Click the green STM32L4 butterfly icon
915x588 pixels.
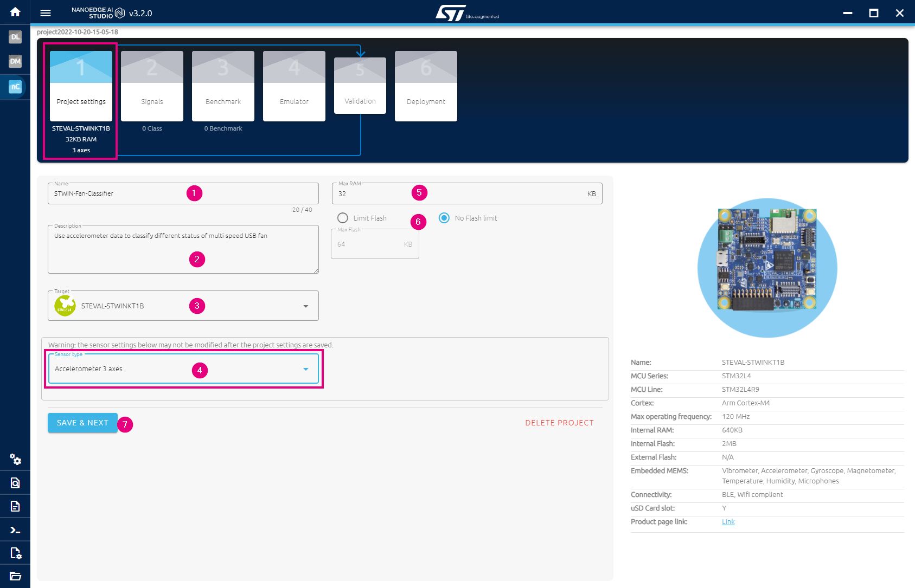(65, 306)
